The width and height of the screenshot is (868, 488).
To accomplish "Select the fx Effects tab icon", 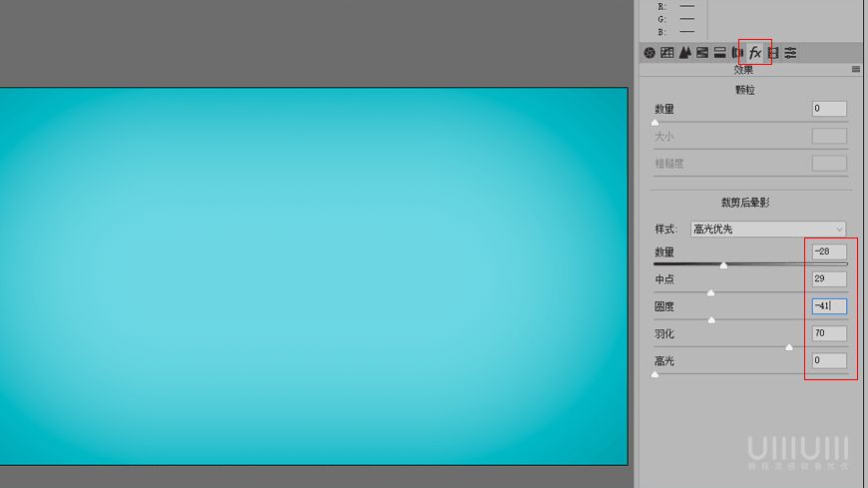I will [755, 53].
